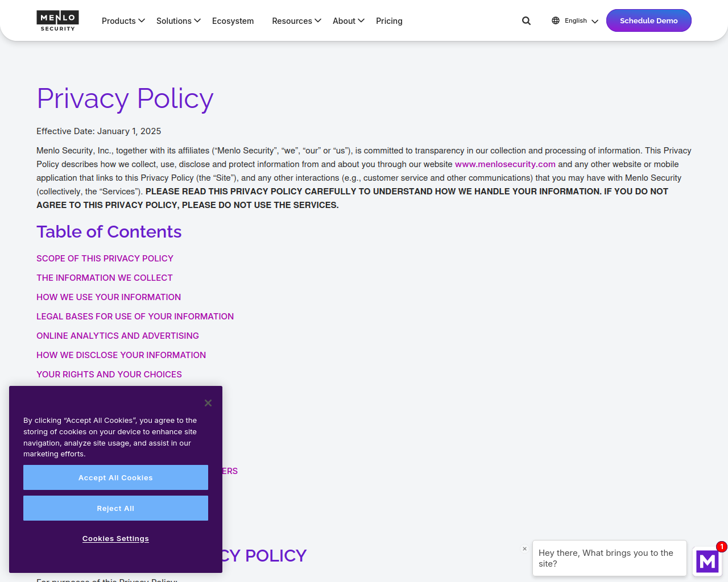Open the Pricing page

[x=389, y=21]
